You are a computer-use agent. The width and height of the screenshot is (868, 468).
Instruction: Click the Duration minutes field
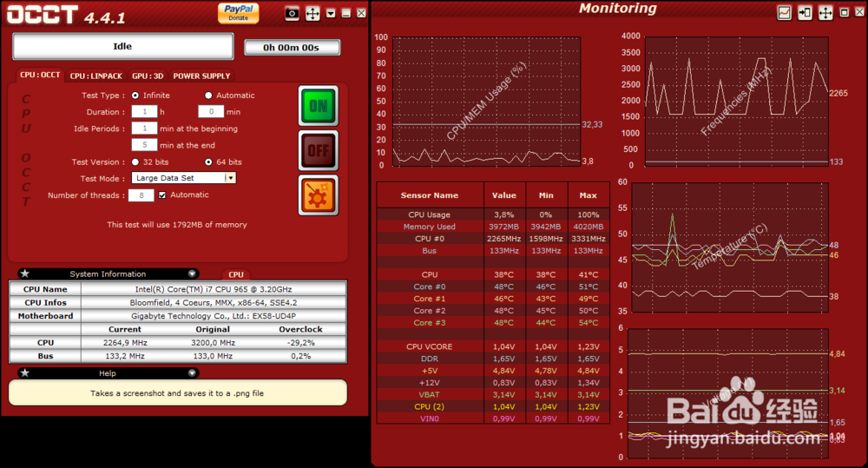[211, 111]
